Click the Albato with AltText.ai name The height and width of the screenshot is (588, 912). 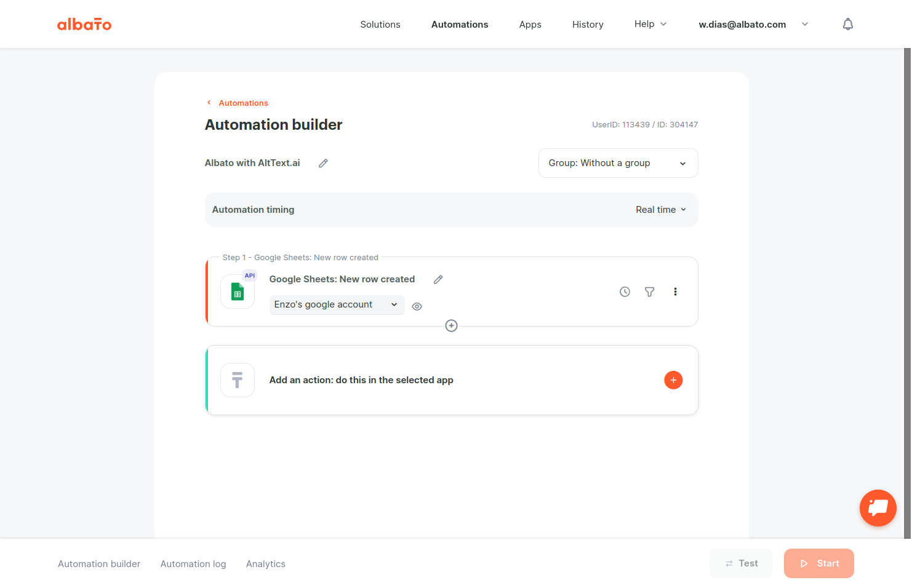[x=252, y=163]
